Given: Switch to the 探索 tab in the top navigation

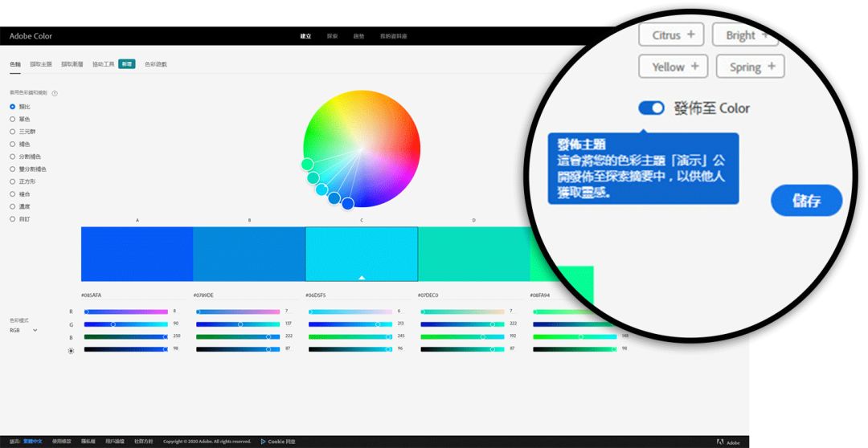Looking at the screenshot, I should point(332,36).
